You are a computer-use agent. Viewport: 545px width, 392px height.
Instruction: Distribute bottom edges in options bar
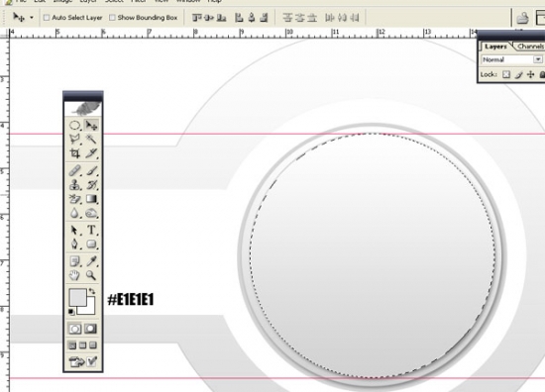click(312, 18)
